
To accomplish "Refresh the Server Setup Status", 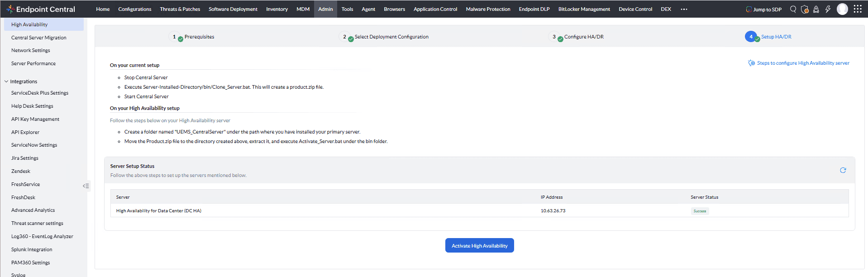I will (x=843, y=170).
